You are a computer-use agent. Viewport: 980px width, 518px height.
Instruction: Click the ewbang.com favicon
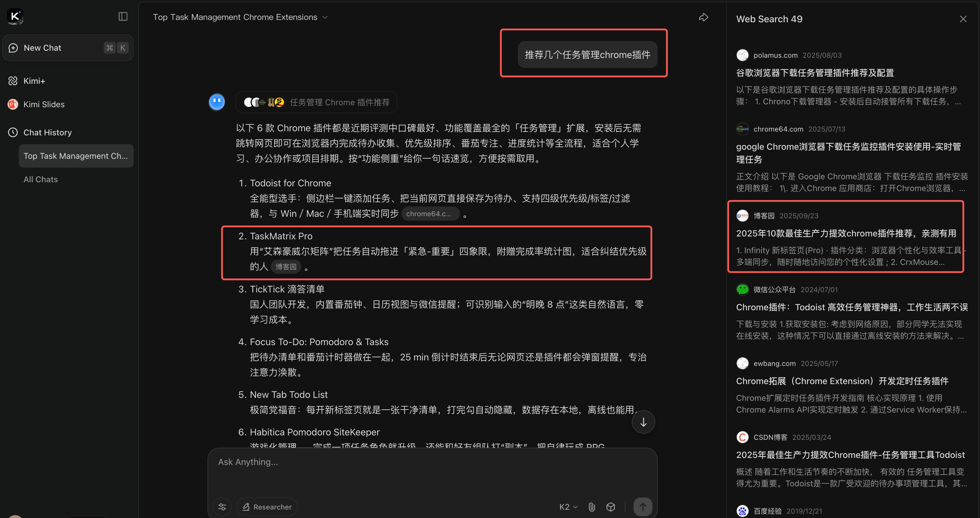742,363
